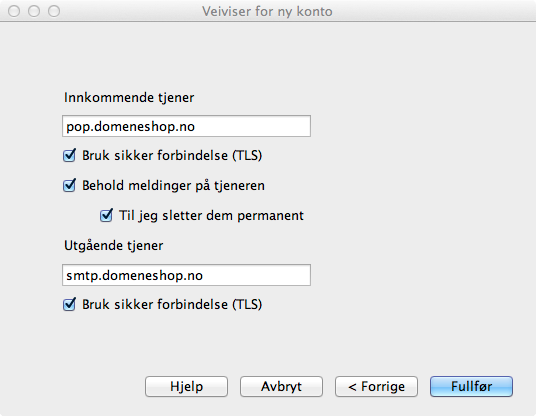
Task: Uncheck 'Behold meldinger på tjeneren' checkbox
Action: pos(69,186)
